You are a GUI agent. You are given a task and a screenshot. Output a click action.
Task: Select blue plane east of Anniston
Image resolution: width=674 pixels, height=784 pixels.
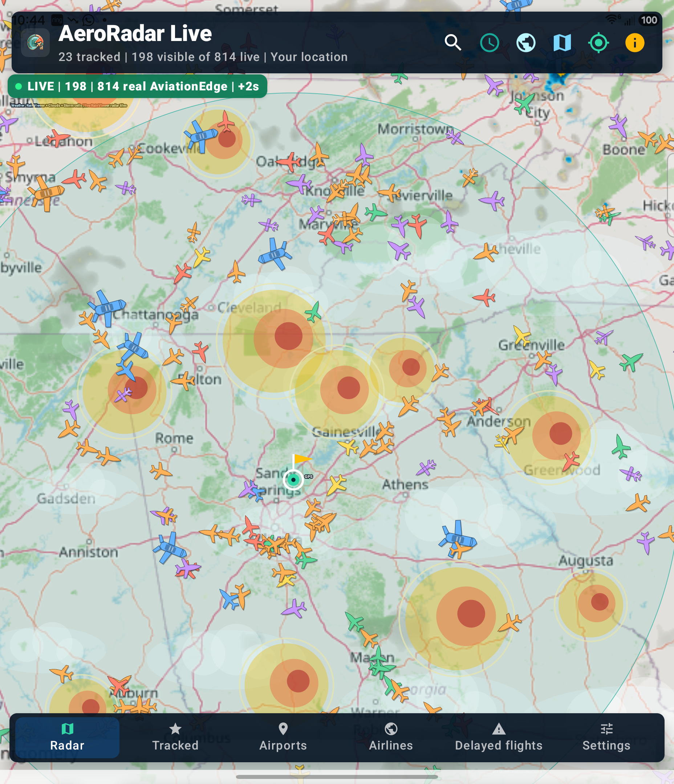point(169,548)
